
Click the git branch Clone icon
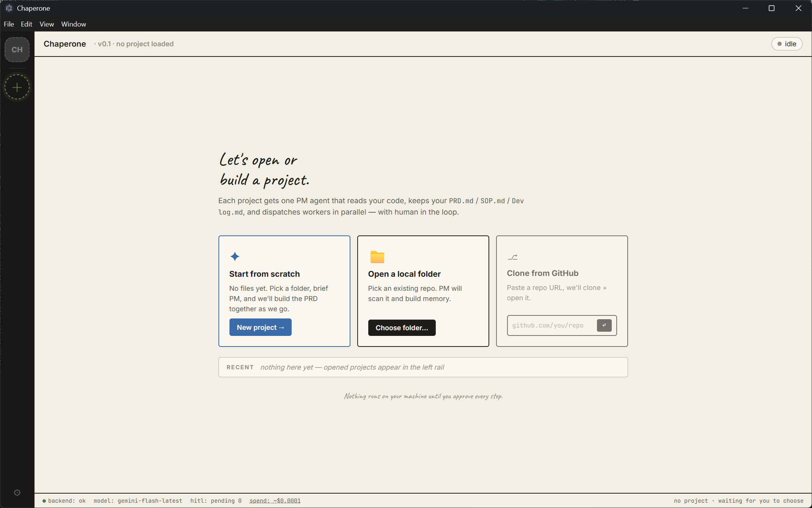(x=512, y=257)
